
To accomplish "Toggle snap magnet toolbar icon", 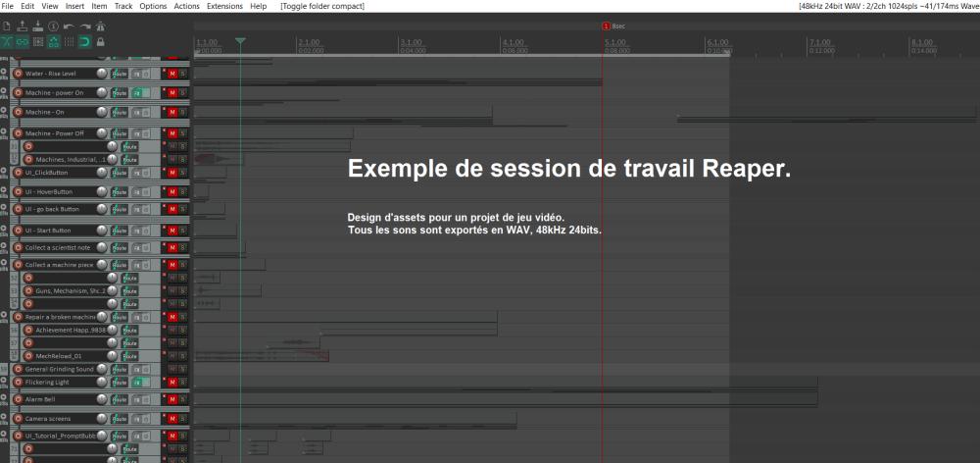I will pyautogui.click(x=84, y=42).
